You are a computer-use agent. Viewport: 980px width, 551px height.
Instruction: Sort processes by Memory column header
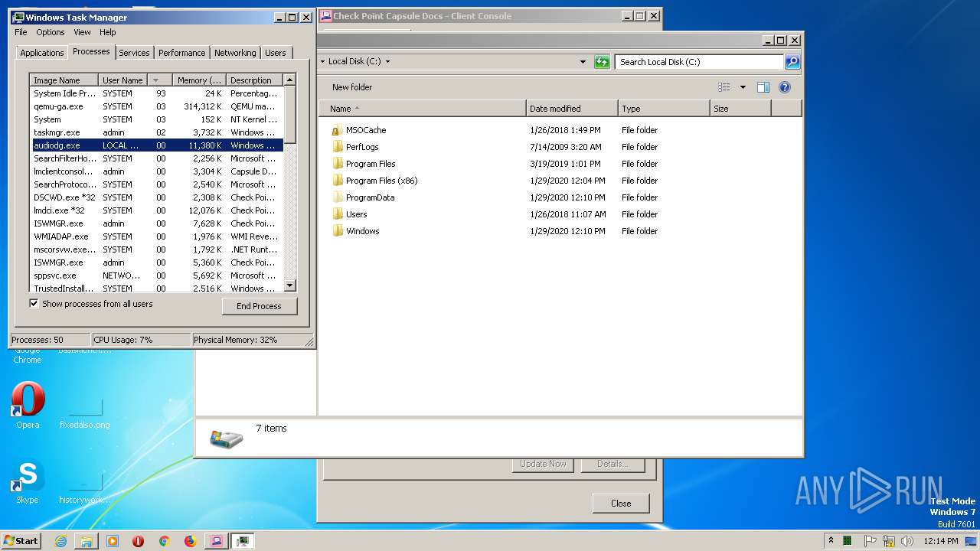198,80
